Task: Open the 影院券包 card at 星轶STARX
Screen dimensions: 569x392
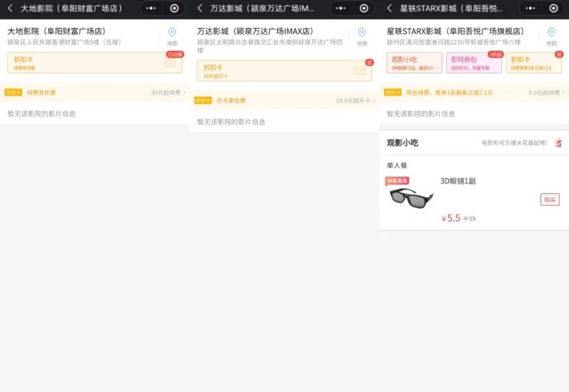Action: (x=474, y=63)
